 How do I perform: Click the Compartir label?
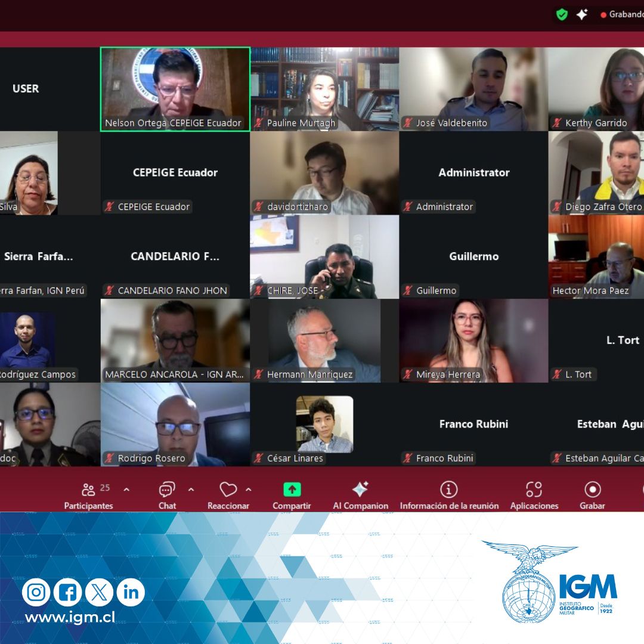[x=292, y=506]
